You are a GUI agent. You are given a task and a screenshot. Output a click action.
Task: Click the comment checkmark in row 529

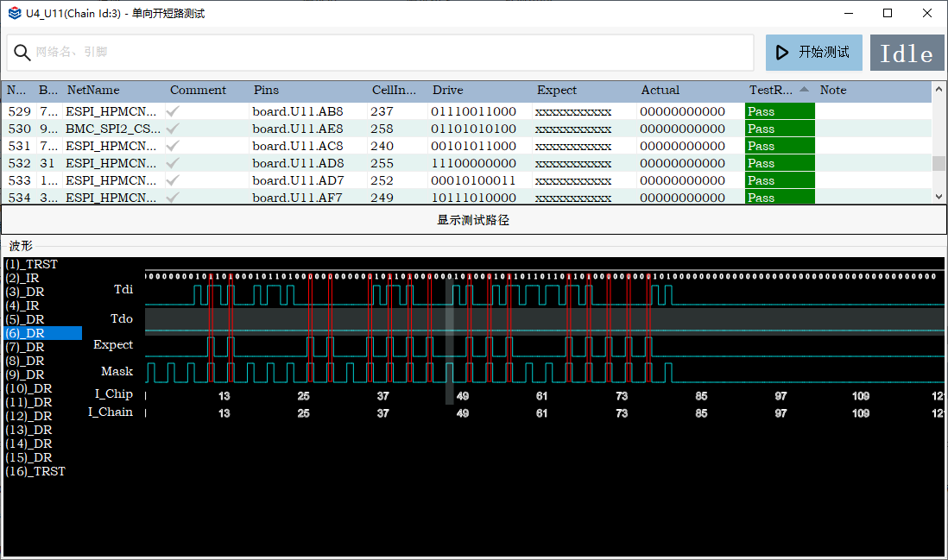173,112
